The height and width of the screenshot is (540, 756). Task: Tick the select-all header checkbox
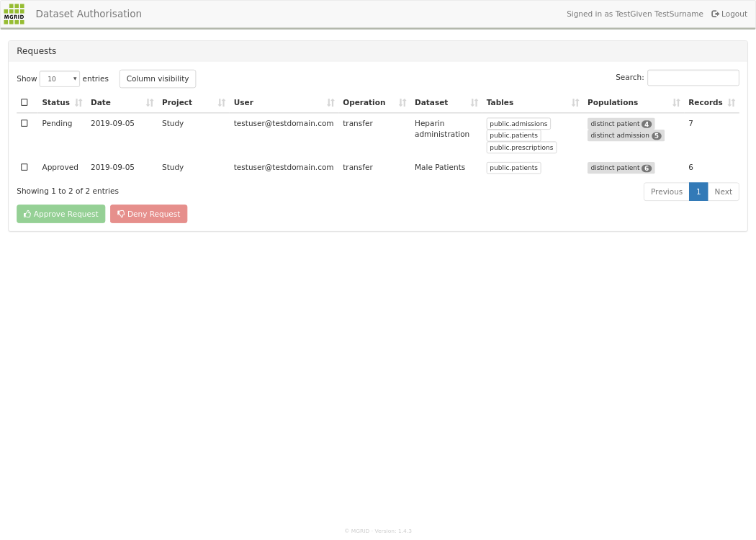point(24,102)
